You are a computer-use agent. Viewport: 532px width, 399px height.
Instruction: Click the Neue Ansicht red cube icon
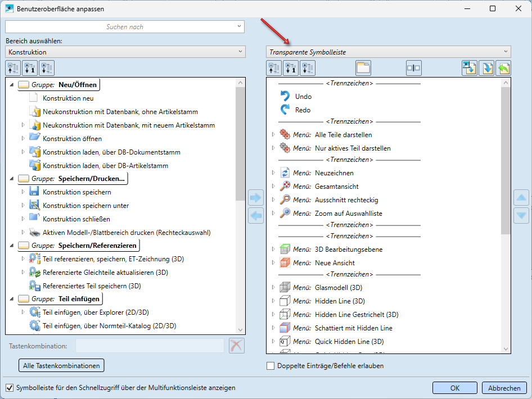coord(285,262)
